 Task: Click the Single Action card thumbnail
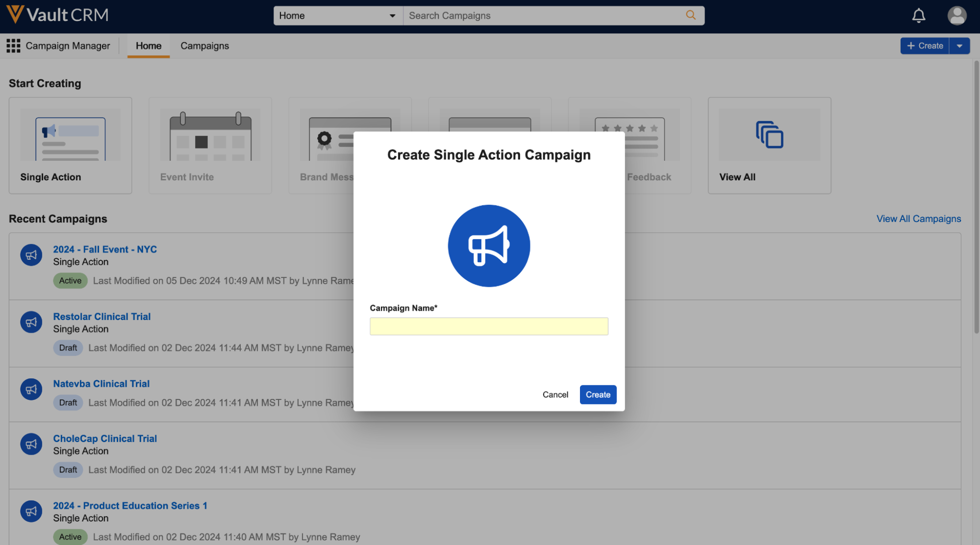[x=70, y=135]
